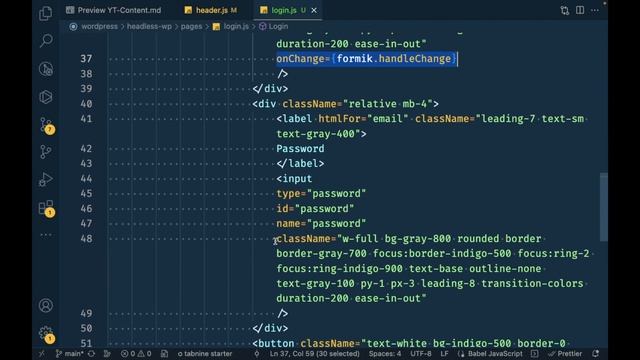Image resolution: width=640 pixels, height=360 pixels.
Task: Open errors and warnings count in status bar
Action: [x=136, y=353]
